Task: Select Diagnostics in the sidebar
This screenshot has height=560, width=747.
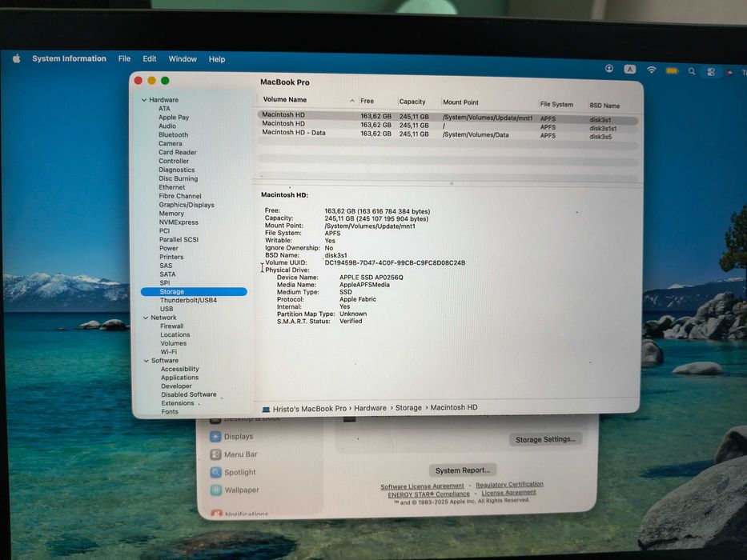Action: coord(177,170)
